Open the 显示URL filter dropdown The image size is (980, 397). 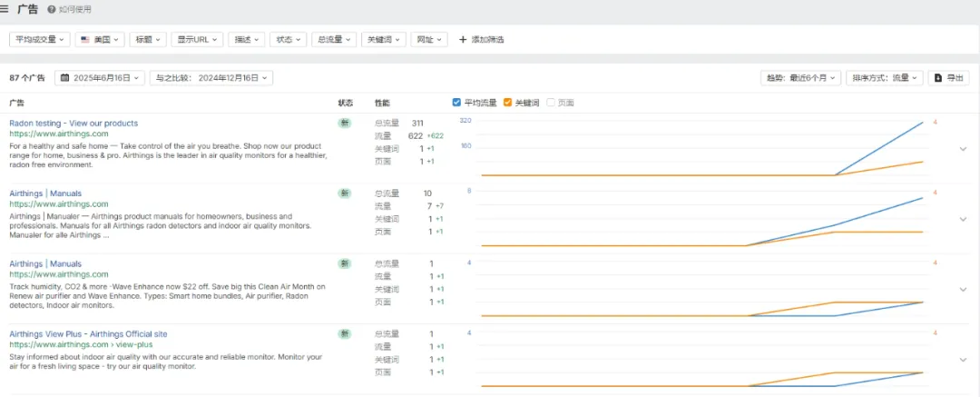click(x=197, y=39)
